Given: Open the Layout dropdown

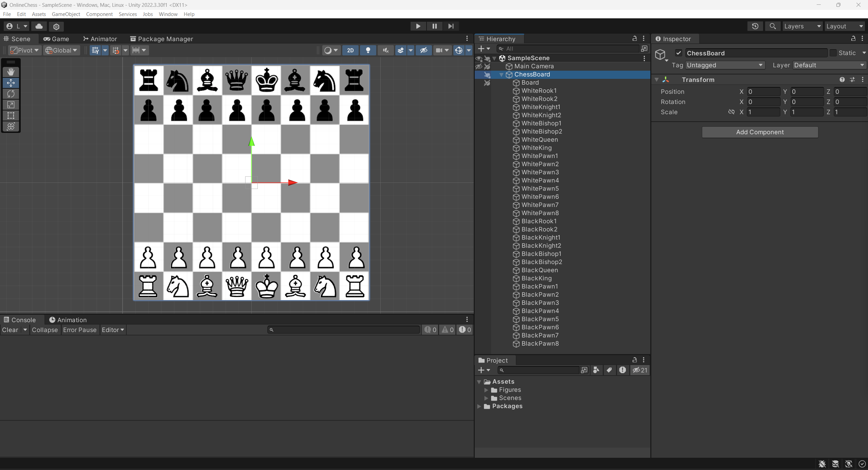Looking at the screenshot, I should click(x=845, y=26).
